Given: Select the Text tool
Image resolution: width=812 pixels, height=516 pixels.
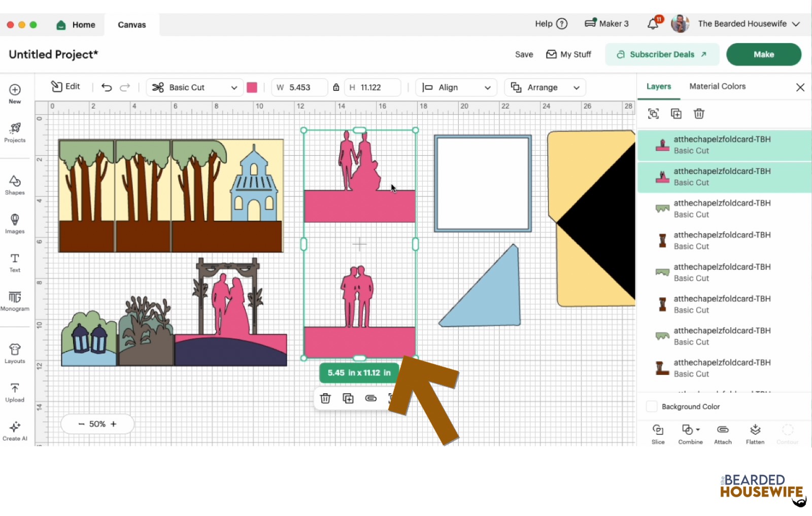Looking at the screenshot, I should [15, 262].
